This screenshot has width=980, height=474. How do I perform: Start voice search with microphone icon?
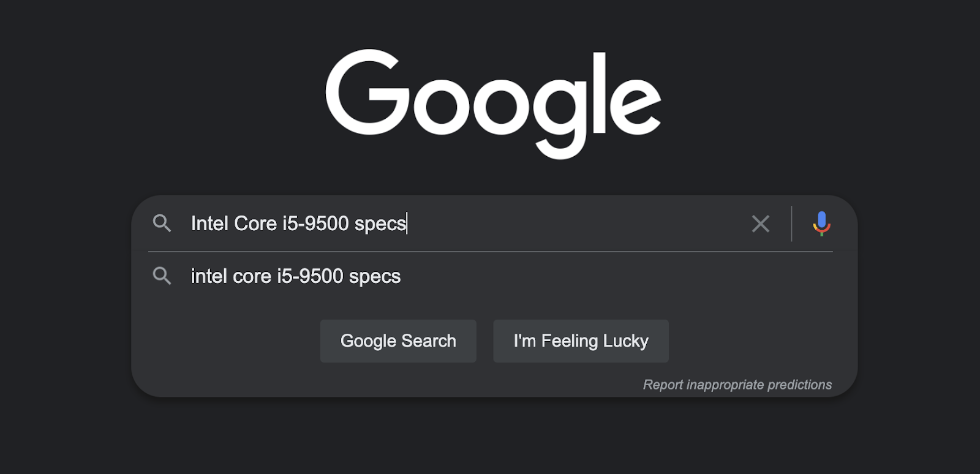(x=821, y=224)
